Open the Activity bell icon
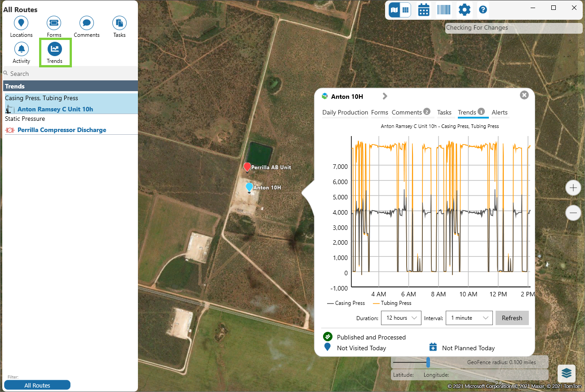 pyautogui.click(x=21, y=49)
